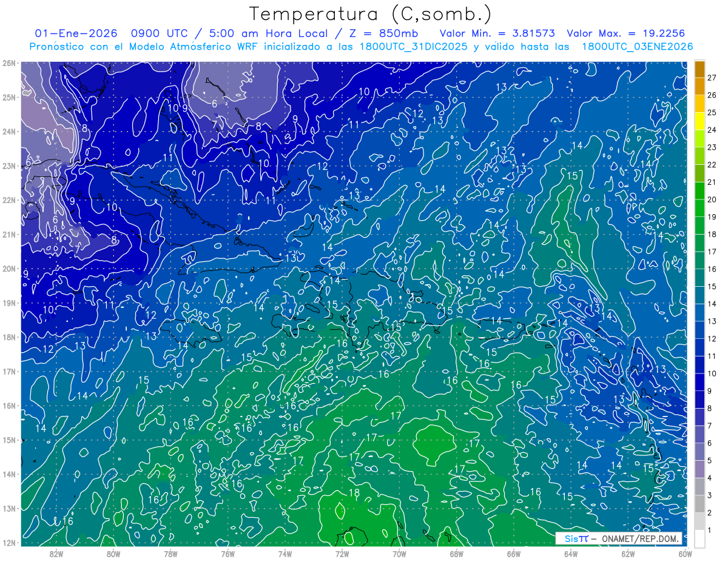Screen dimensions: 728x562
Task: Click the '1800UTC_31DIC2025' initialization text
Action: (414, 47)
